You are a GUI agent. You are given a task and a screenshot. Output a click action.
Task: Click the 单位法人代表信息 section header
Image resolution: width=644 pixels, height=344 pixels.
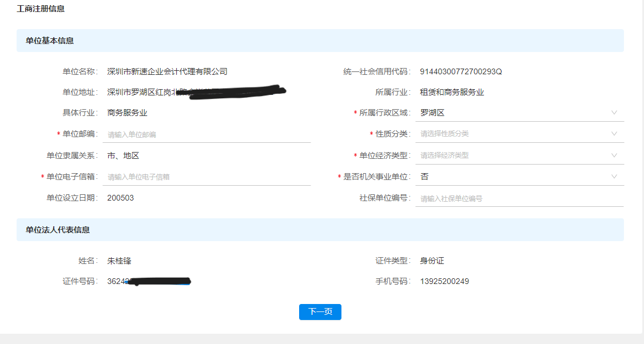[x=58, y=230]
